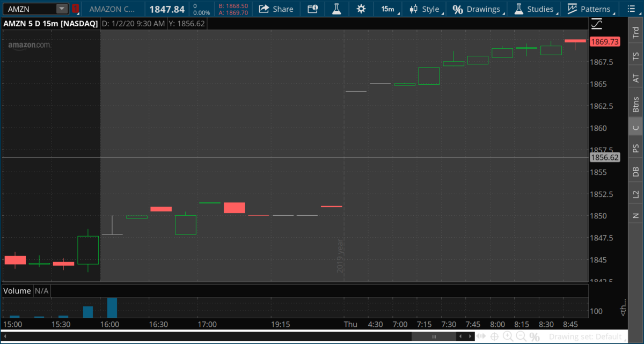Image resolution: width=644 pixels, height=344 pixels.
Task: Click the N/A volume value
Action: pos(42,291)
